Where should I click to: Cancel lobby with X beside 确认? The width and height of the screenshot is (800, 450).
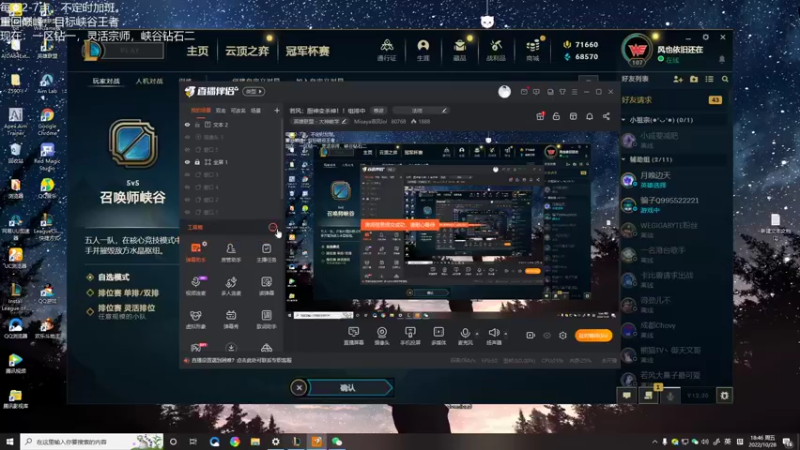[299, 388]
